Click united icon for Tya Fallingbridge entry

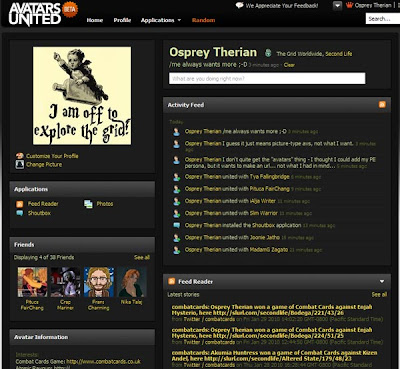pyautogui.click(x=176, y=177)
